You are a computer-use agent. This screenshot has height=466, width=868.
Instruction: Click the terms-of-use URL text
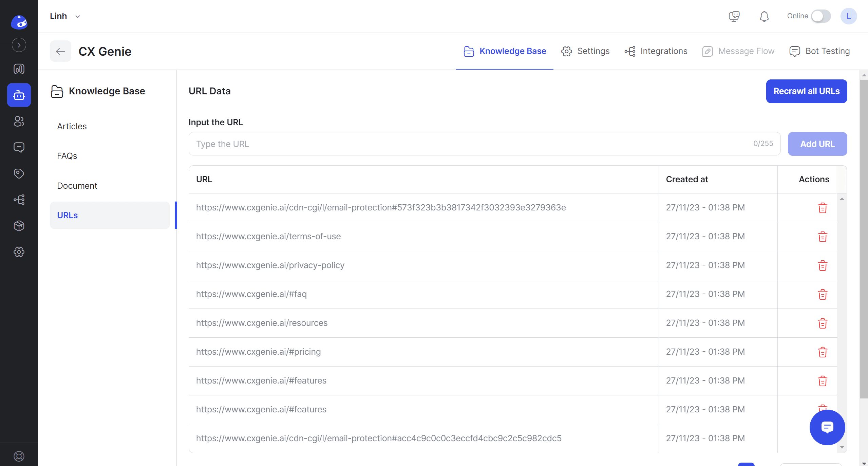268,236
